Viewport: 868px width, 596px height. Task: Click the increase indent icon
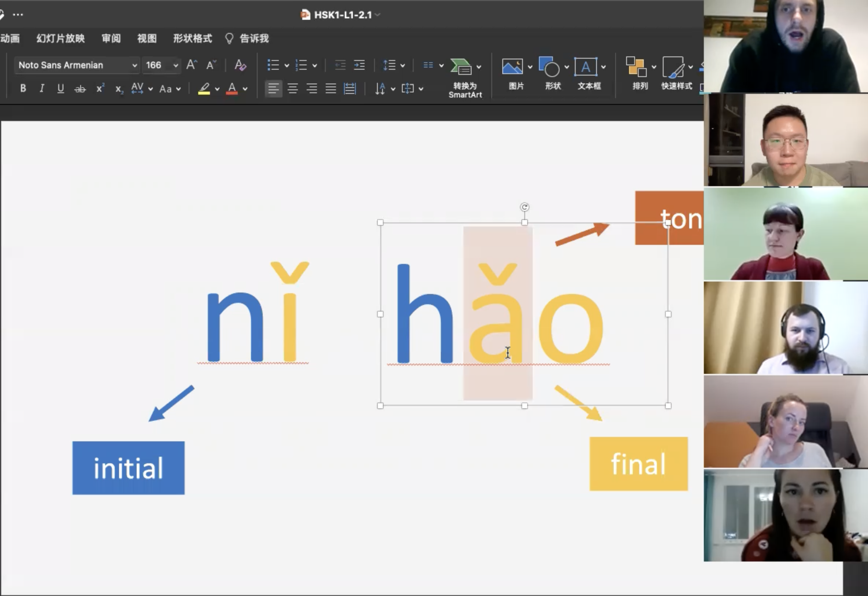[x=359, y=65]
